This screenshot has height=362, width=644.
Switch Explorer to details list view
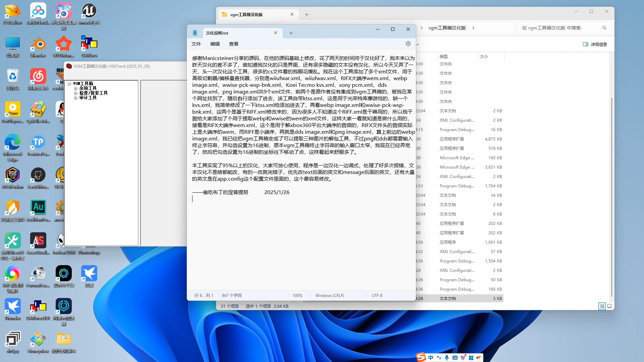pos(602,306)
